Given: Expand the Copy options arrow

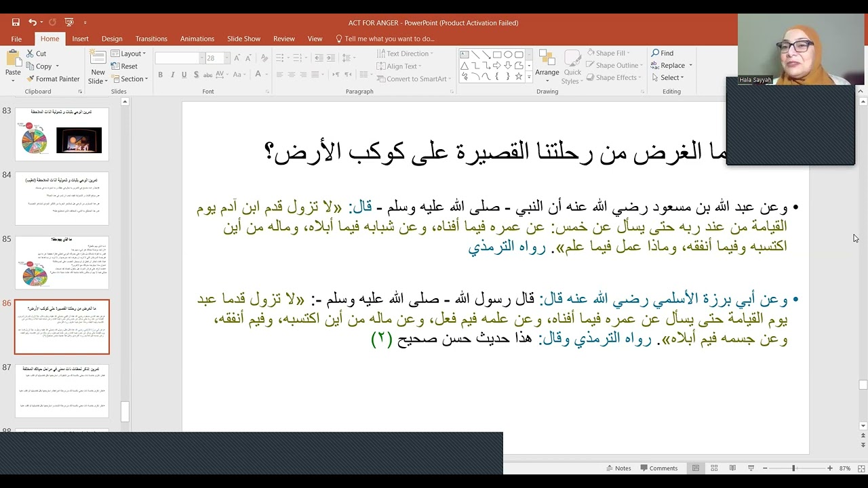Looking at the screenshot, I should click(x=57, y=66).
